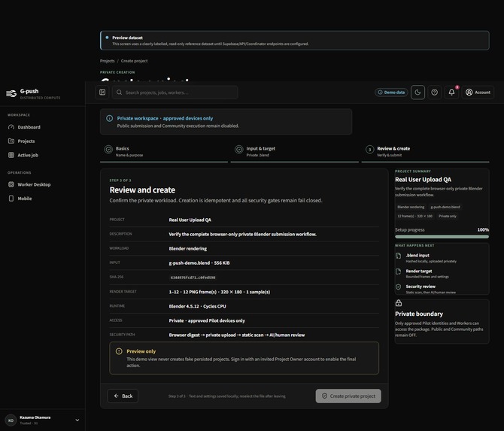The image size is (504, 431).
Task: Click the Projects breadcrumb link
Action: [107, 61]
